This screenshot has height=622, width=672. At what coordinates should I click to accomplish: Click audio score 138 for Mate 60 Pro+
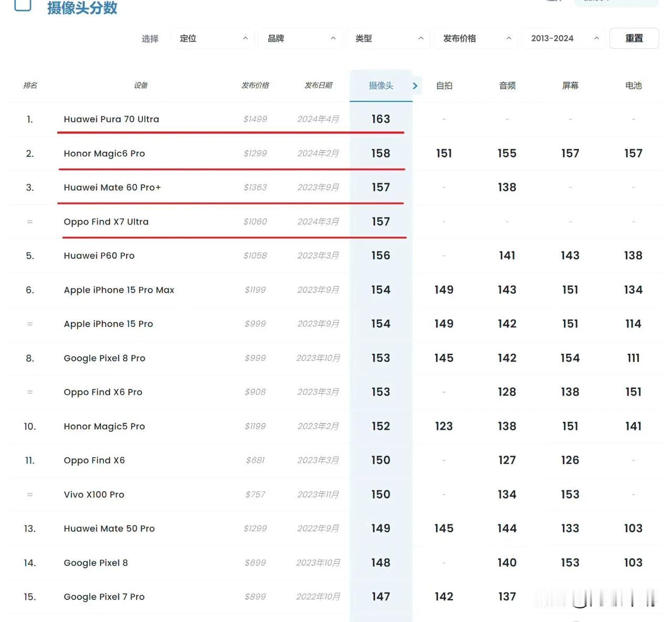coord(507,187)
